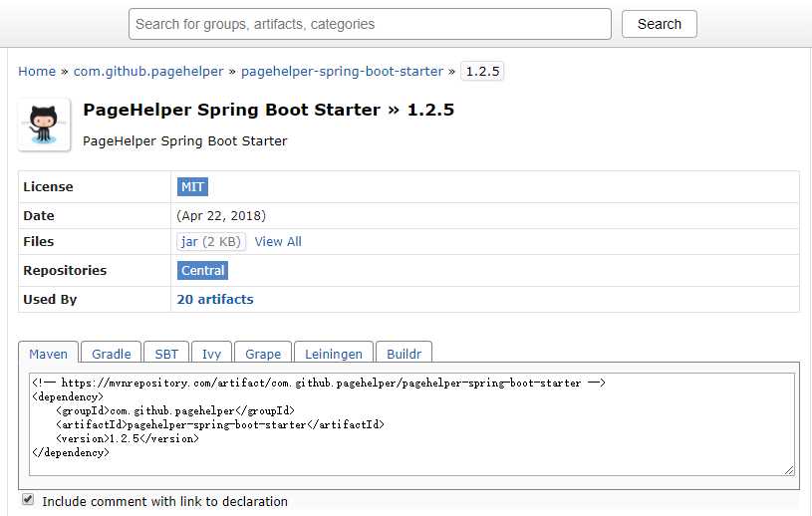Download the jar (2 KB) file
This screenshot has width=812, height=516.
click(x=211, y=242)
